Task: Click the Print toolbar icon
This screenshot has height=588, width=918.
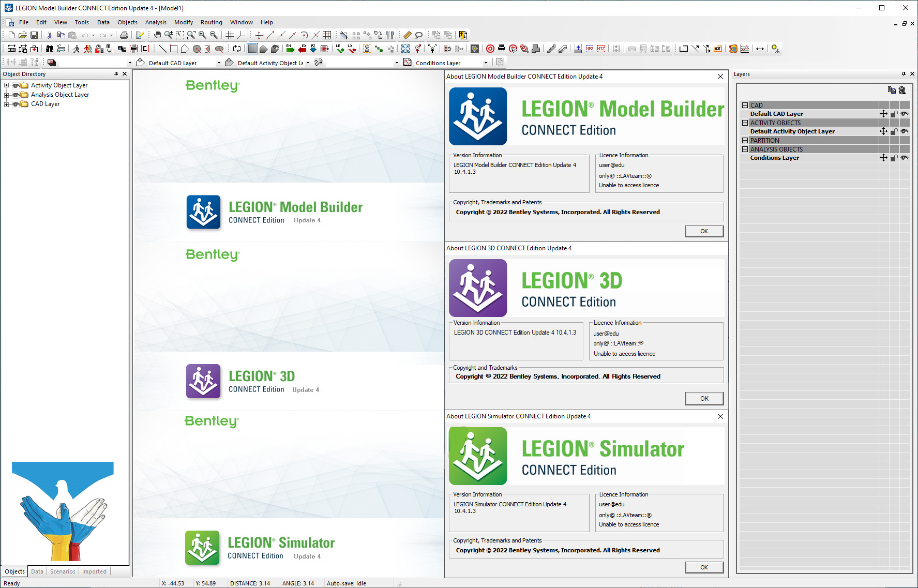Action: (x=124, y=35)
